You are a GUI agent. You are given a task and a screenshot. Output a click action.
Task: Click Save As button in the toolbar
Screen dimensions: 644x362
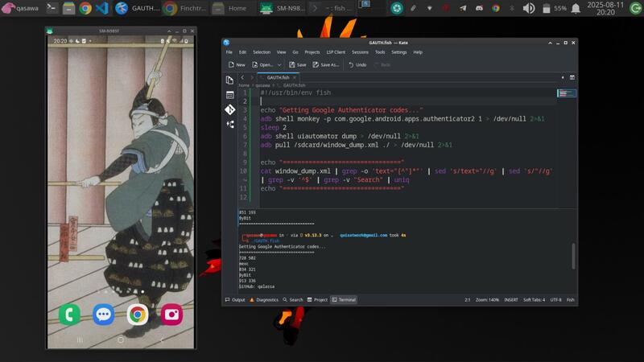click(x=326, y=64)
